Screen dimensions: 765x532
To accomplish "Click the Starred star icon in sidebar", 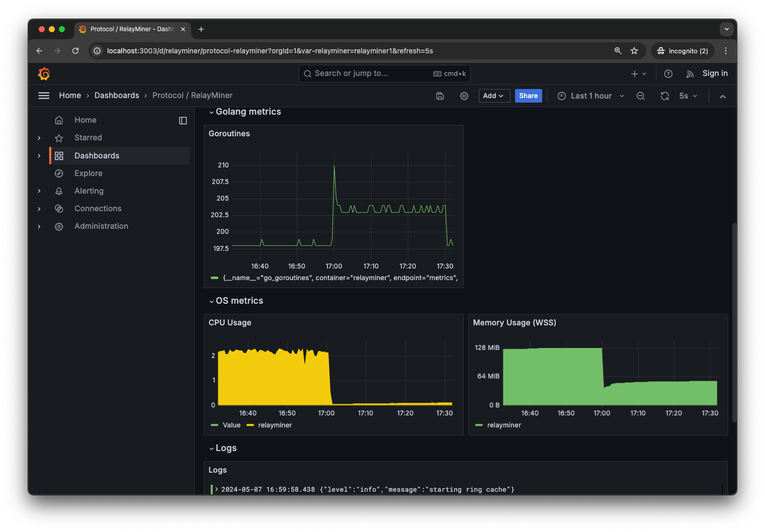I will coord(59,138).
